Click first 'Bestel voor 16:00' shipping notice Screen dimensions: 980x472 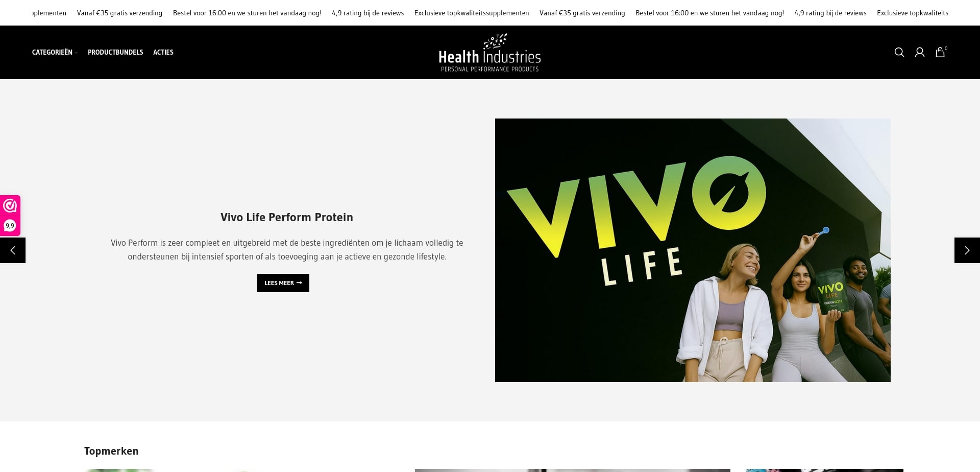[247, 13]
